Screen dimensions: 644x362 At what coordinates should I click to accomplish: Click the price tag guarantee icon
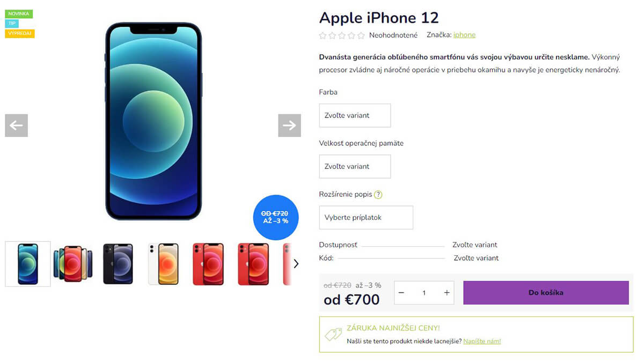tap(333, 334)
